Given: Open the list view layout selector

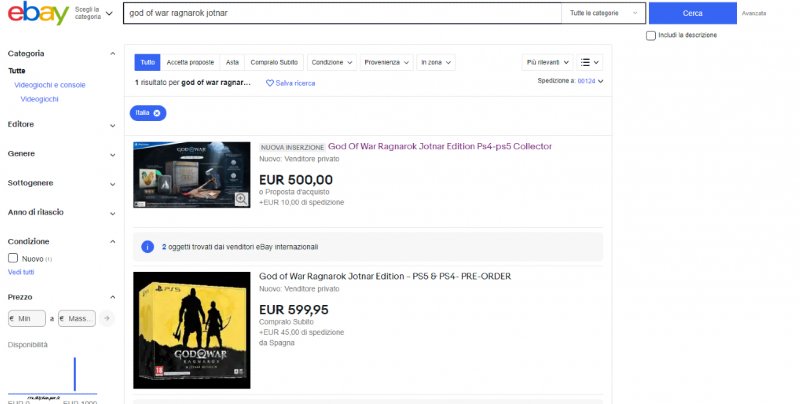Looking at the screenshot, I should [x=590, y=62].
